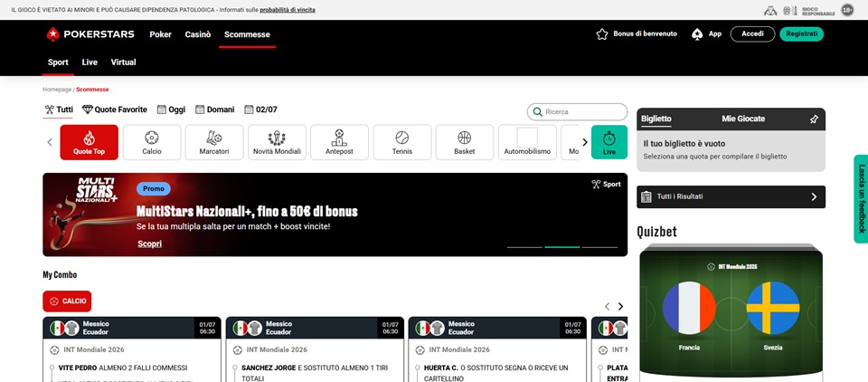Select the Quote Top flame category

(90, 142)
